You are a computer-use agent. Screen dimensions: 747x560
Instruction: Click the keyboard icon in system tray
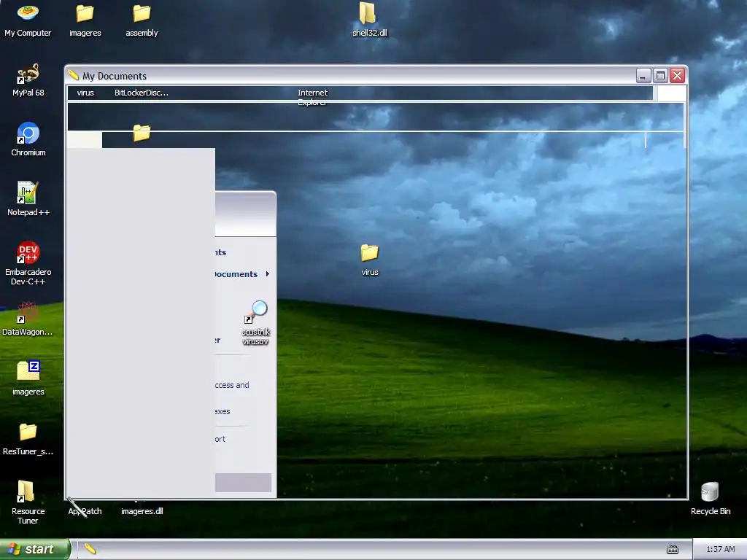click(672, 550)
